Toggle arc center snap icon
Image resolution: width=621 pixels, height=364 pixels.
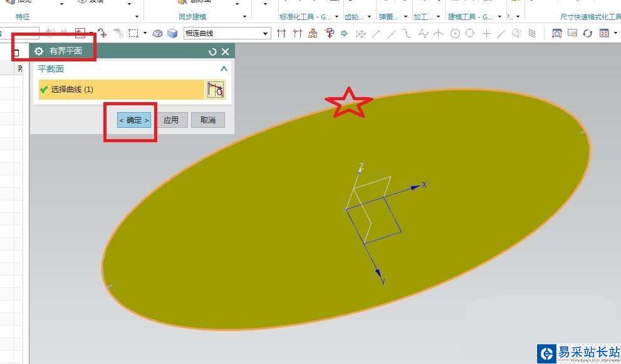pos(455,34)
